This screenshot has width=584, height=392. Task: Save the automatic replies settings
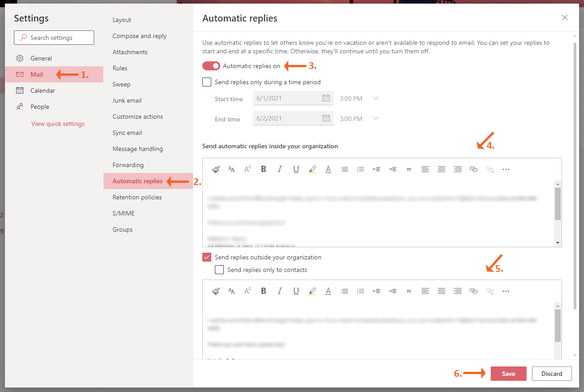point(508,373)
